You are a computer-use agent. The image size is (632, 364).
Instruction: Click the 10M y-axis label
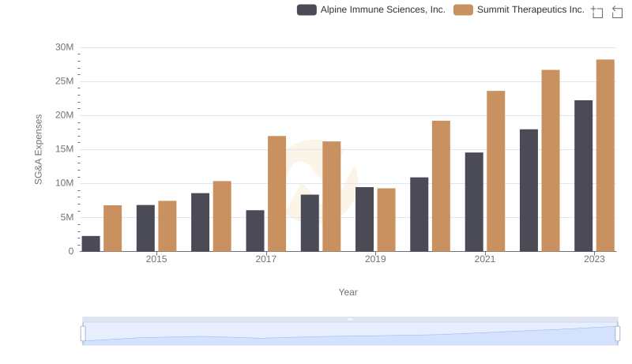pyautogui.click(x=65, y=183)
